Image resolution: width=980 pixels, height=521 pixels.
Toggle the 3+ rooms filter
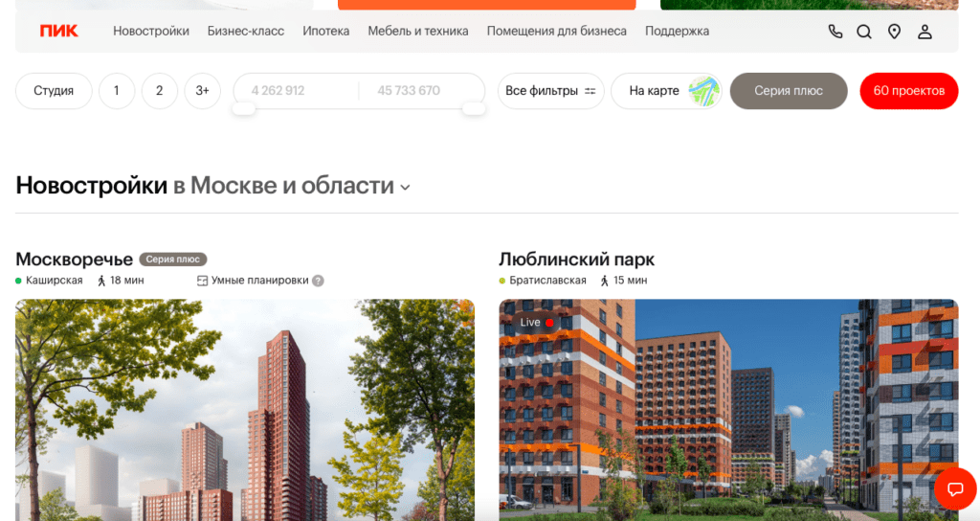(x=202, y=91)
